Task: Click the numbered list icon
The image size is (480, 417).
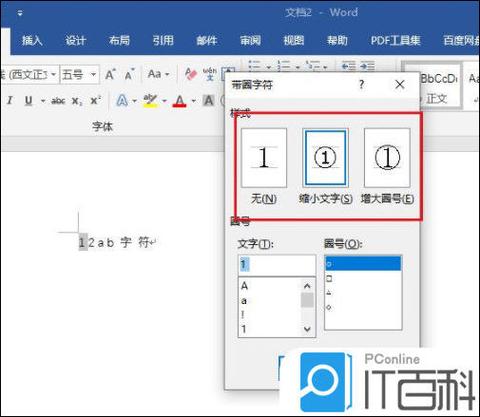Action: point(284,66)
